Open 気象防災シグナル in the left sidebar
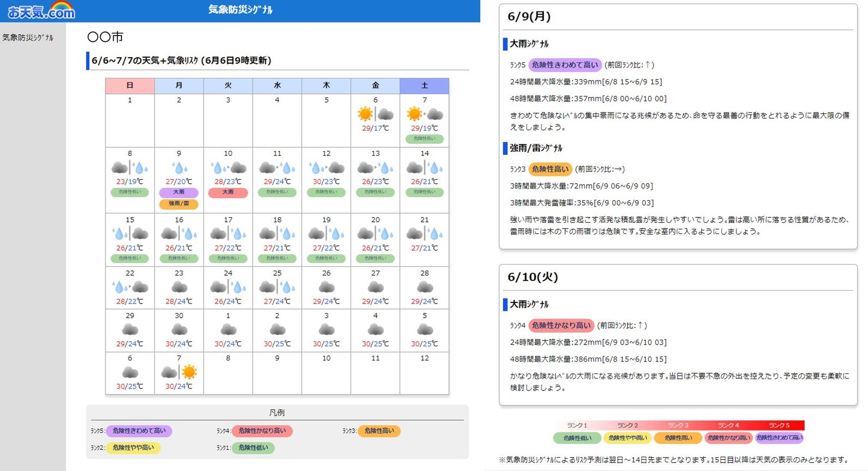Viewport: 868px width, 471px height. [28, 38]
